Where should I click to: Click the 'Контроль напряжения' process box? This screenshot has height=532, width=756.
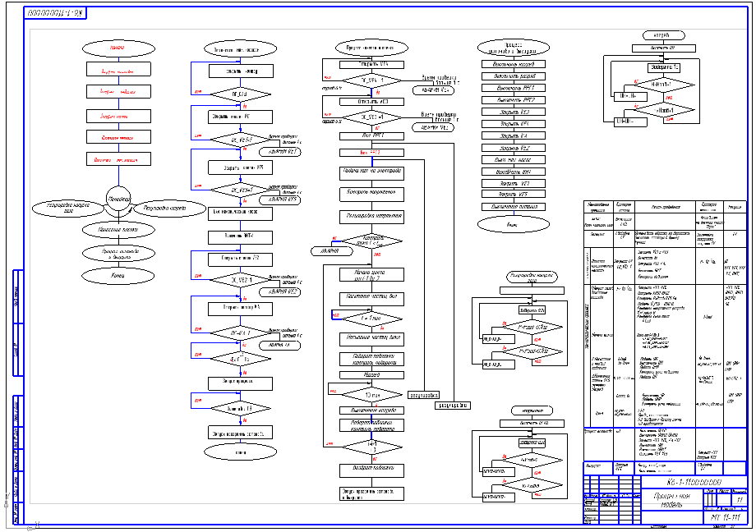point(371,194)
